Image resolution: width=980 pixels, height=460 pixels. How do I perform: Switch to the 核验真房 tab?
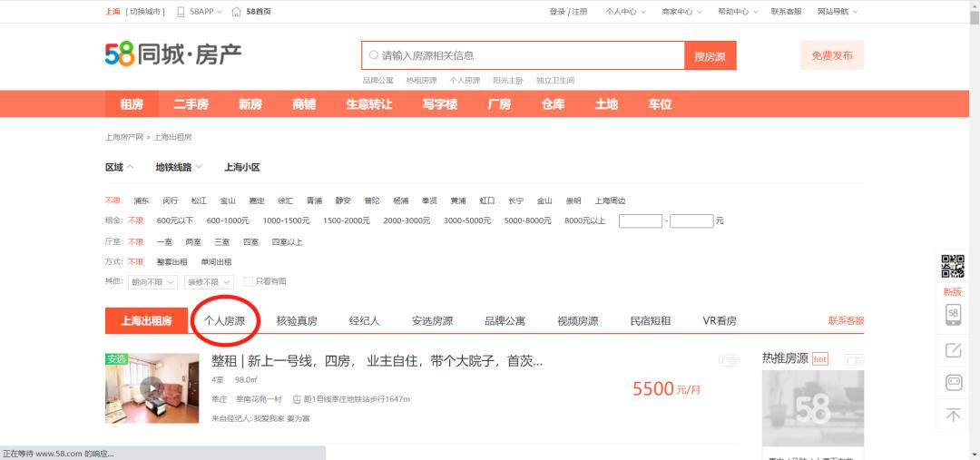(297, 321)
